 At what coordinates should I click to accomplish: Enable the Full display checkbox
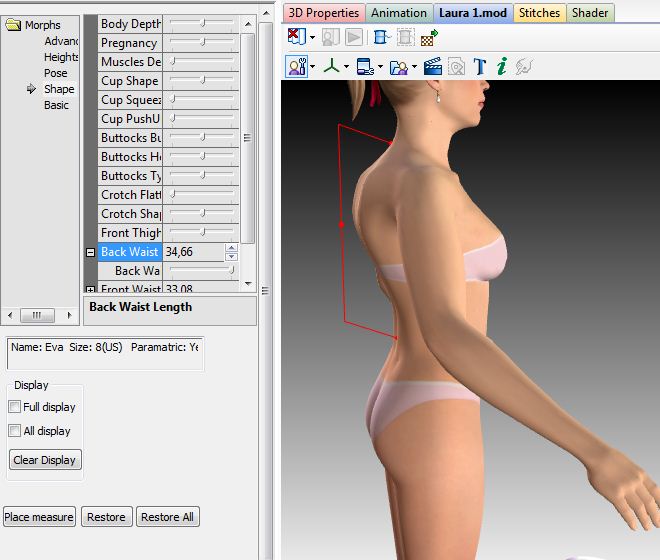click(x=14, y=407)
